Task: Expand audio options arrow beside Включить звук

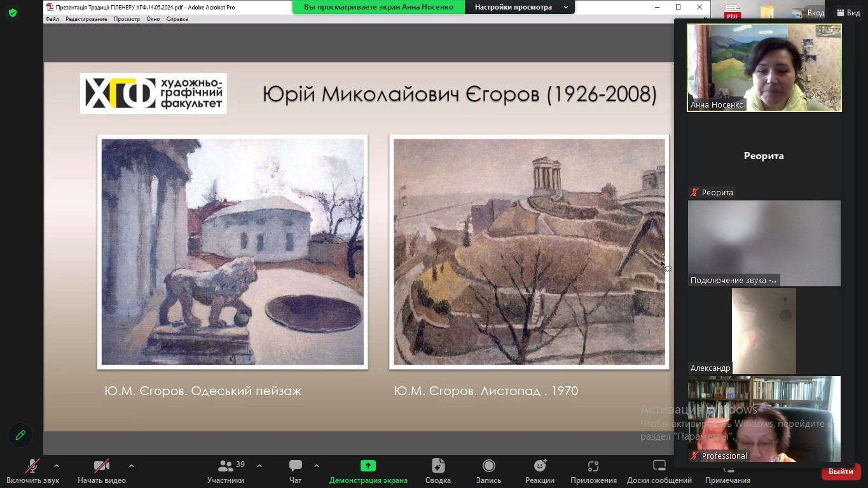Action: (56, 466)
